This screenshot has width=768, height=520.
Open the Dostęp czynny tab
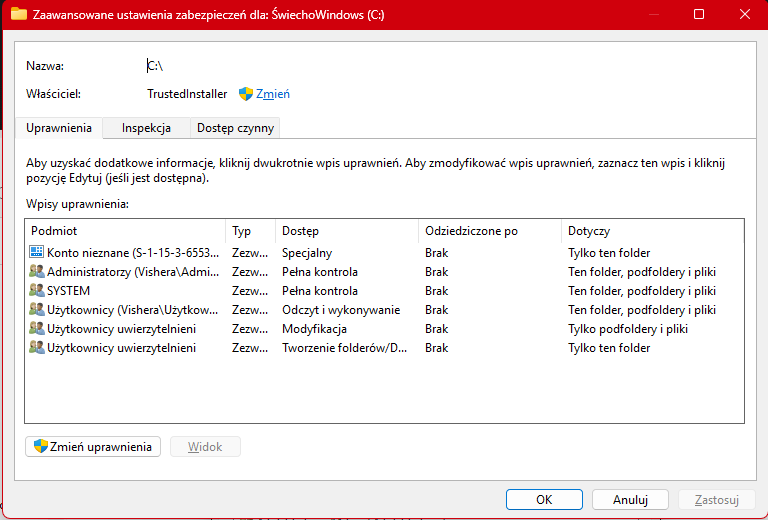pyautogui.click(x=235, y=128)
